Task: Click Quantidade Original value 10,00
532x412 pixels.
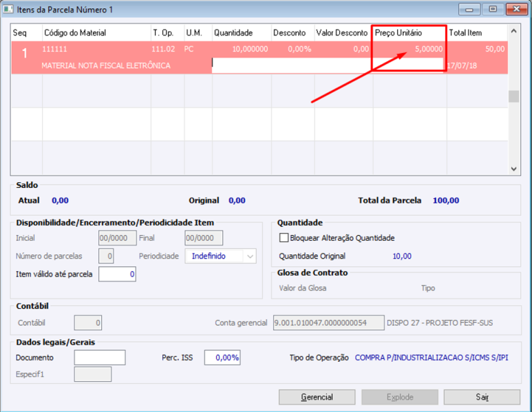Action: click(402, 256)
